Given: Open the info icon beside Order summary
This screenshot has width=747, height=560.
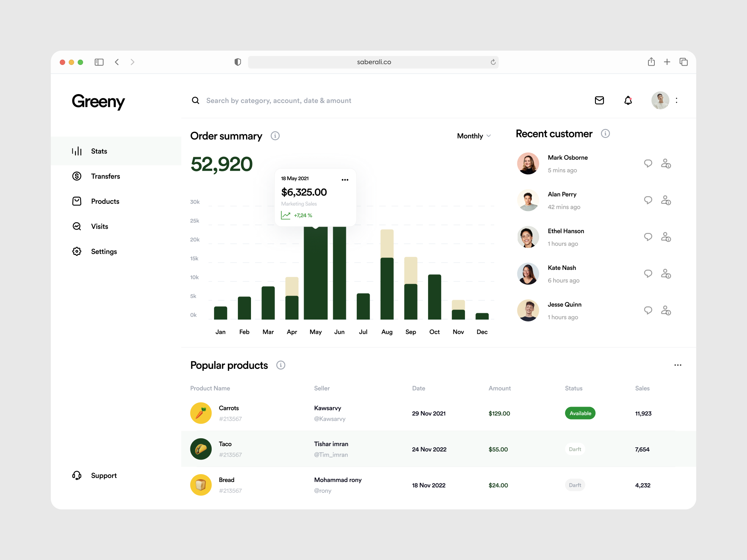Looking at the screenshot, I should point(275,136).
